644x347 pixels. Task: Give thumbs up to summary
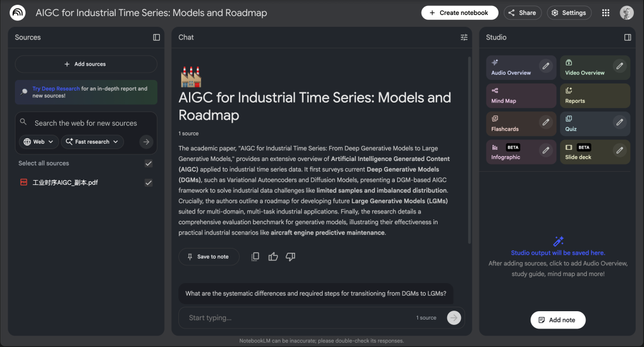273,256
